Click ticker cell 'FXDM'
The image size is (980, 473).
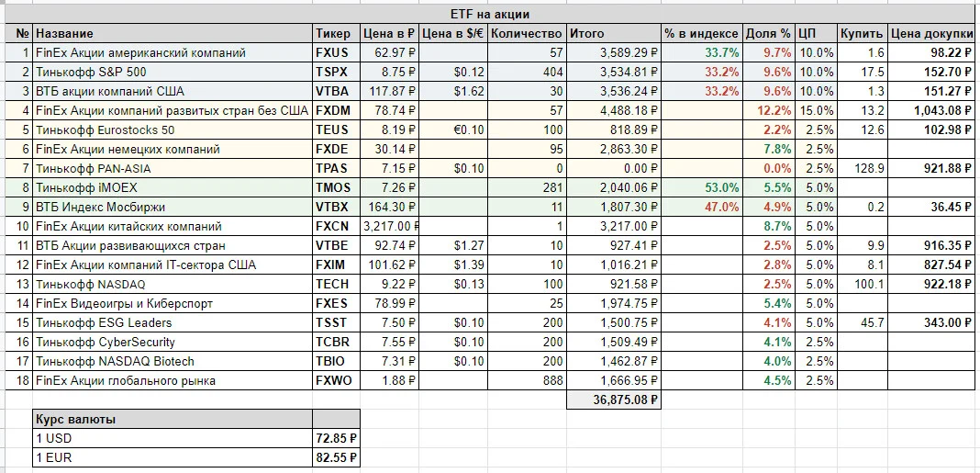(x=337, y=111)
